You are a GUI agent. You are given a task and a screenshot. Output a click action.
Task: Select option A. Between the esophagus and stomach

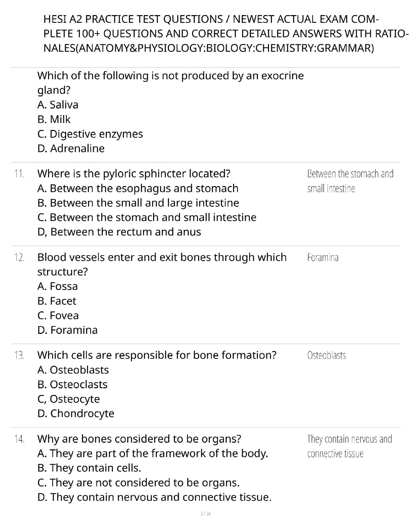click(138, 188)
